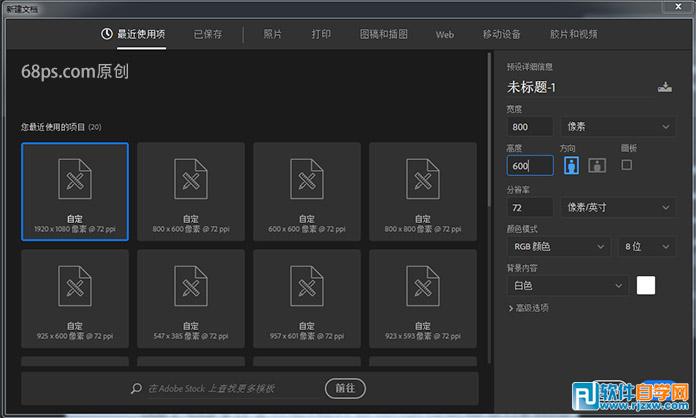696x418 pixels.
Task: Click document icon in 547 x 385 preset
Action: tap(191, 286)
